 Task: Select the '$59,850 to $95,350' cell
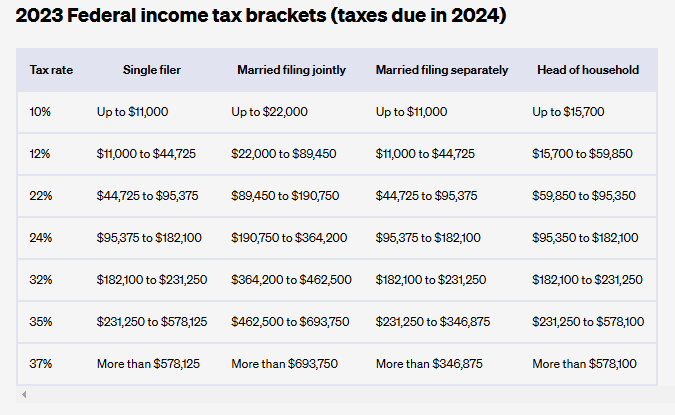pyautogui.click(x=584, y=196)
